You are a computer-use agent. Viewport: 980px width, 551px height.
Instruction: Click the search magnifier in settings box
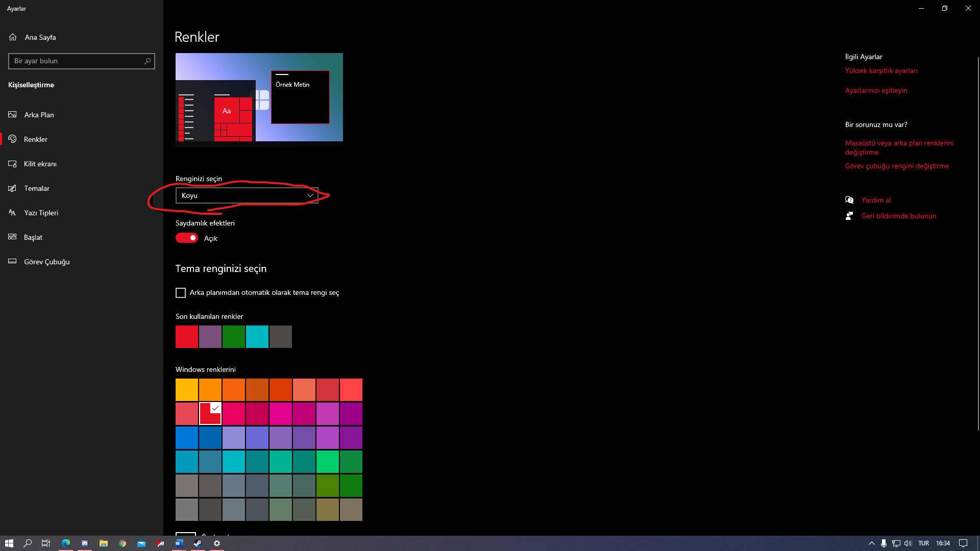pos(148,61)
